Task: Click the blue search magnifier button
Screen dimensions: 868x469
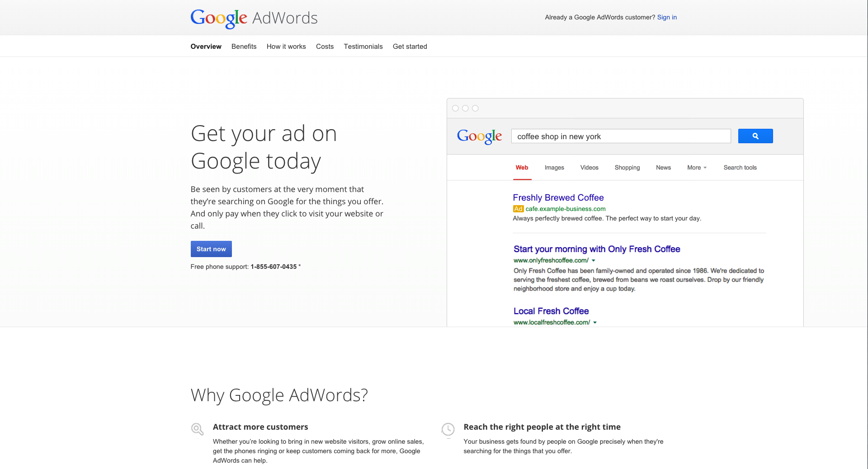Action: (755, 136)
